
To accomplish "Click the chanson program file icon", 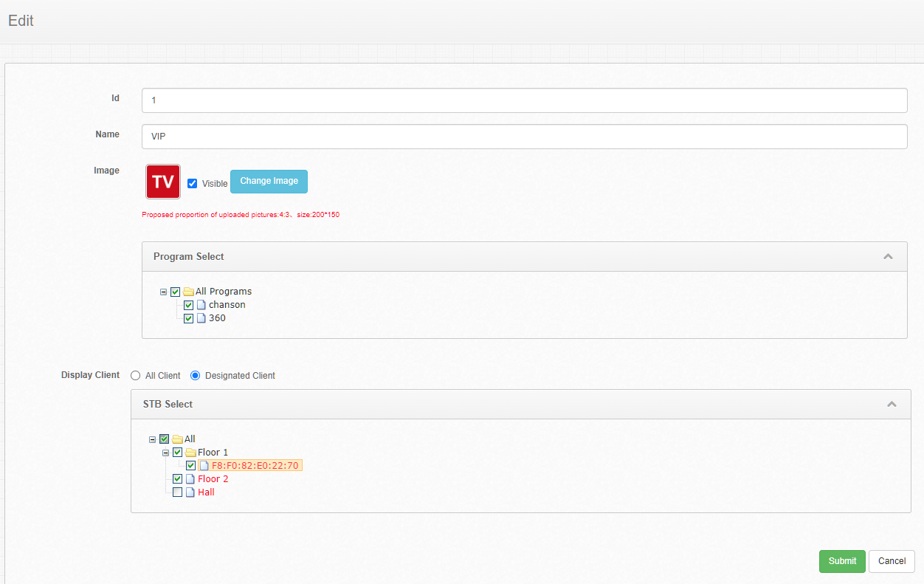I will (201, 305).
